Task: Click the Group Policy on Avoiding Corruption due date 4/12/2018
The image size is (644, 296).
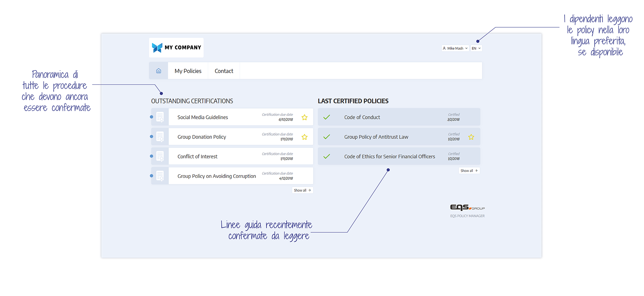Action: click(286, 178)
